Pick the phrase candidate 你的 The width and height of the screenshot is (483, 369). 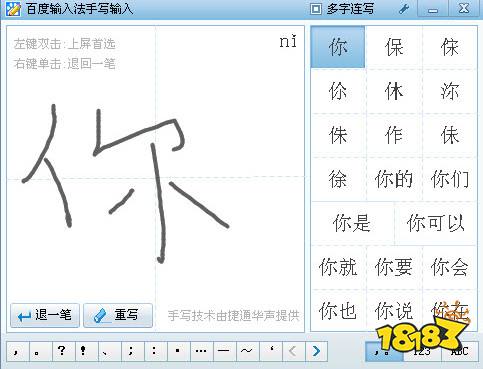394,179
